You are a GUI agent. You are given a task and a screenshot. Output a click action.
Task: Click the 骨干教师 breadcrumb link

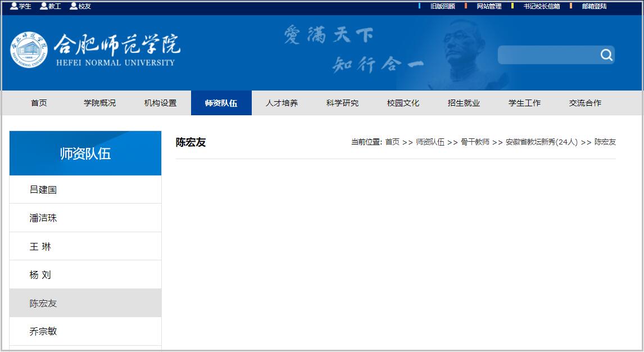475,142
